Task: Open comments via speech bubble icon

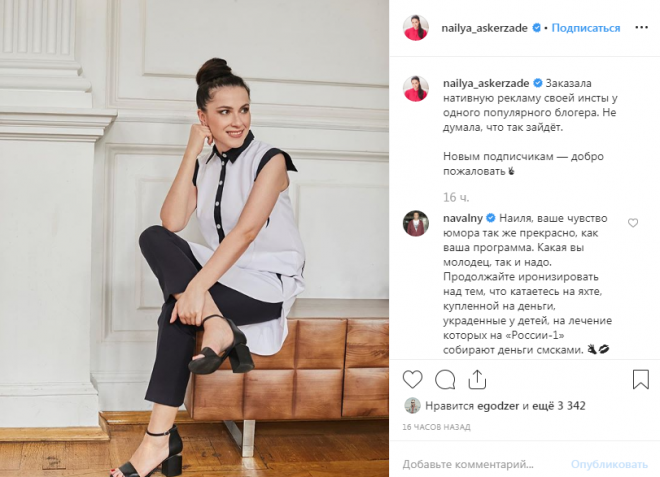Action: (x=445, y=379)
